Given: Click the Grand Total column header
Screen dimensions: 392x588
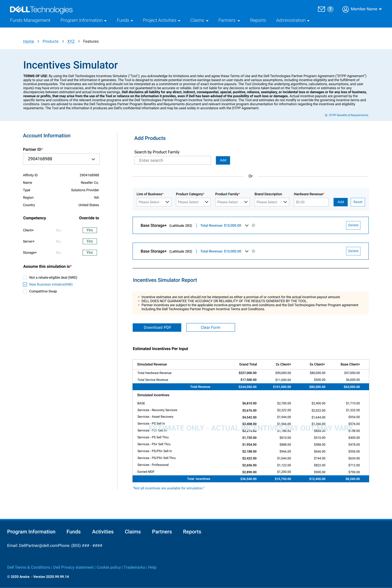Looking at the screenshot, I should click(248, 364).
